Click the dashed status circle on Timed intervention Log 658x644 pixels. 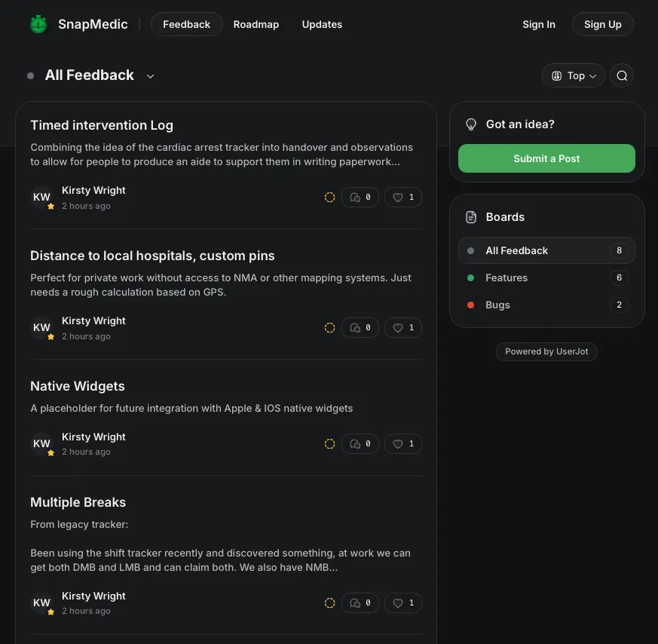point(329,197)
